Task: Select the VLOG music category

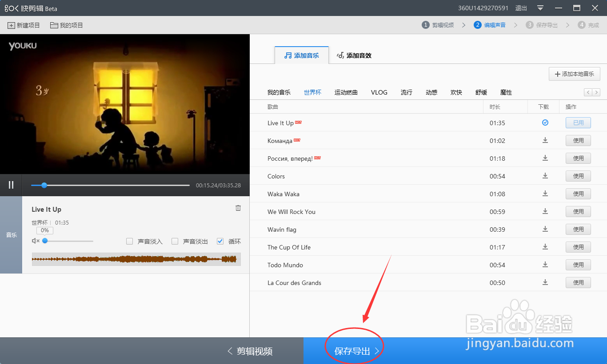Action: click(x=379, y=92)
